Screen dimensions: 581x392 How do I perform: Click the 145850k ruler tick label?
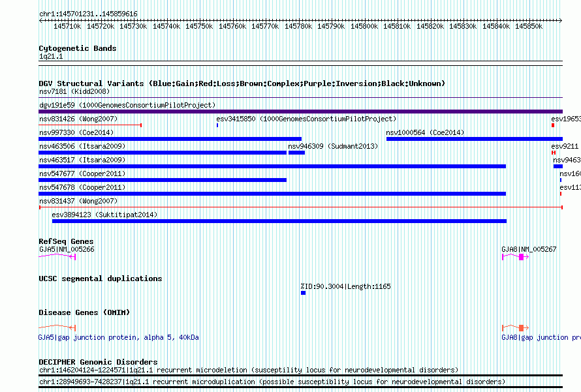pos(529,26)
